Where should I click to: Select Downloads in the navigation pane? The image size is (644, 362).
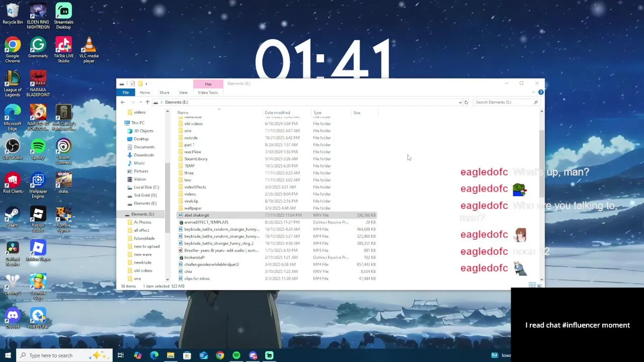click(x=144, y=155)
